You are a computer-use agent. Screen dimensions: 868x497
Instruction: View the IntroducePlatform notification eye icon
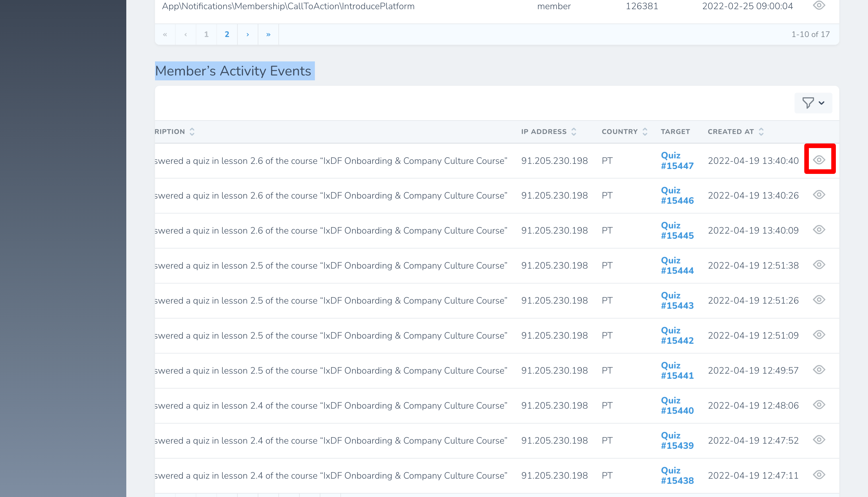coord(819,5)
